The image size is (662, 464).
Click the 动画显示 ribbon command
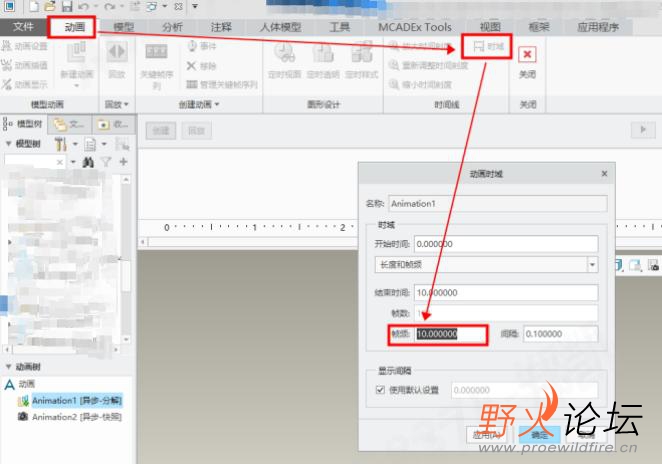click(x=24, y=84)
